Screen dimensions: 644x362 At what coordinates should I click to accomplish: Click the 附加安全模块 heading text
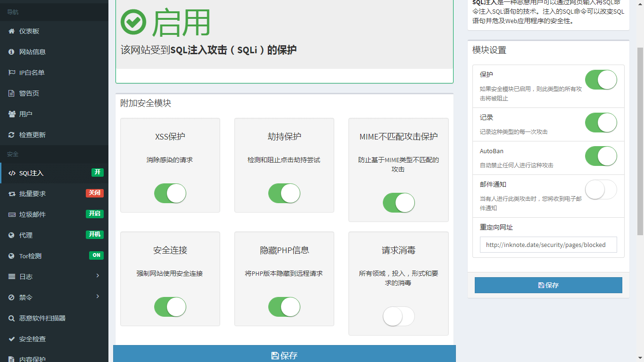pyautogui.click(x=146, y=103)
